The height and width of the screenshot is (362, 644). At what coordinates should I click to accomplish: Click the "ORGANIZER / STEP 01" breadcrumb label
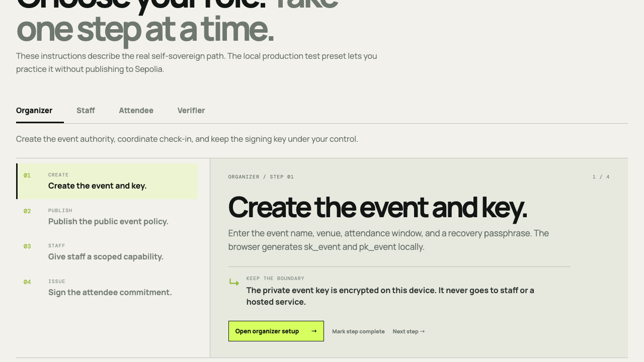261,177
